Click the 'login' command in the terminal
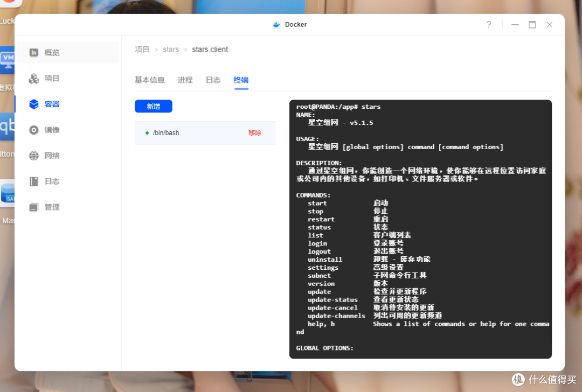The image size is (582, 392). [x=317, y=244]
